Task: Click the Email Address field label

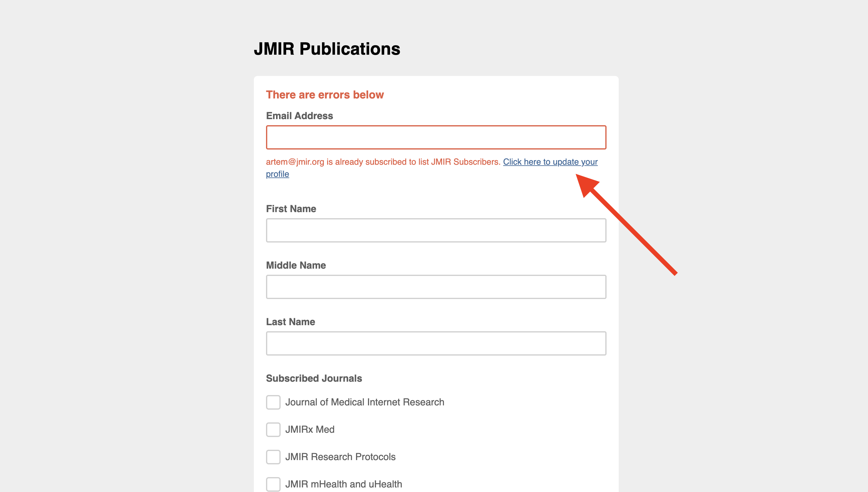Action: tap(299, 116)
